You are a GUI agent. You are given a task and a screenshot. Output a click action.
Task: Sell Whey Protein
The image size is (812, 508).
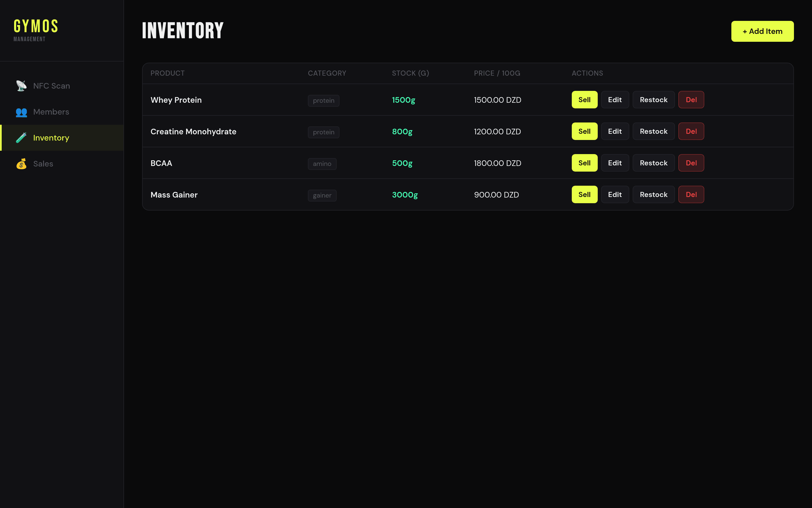pos(584,100)
